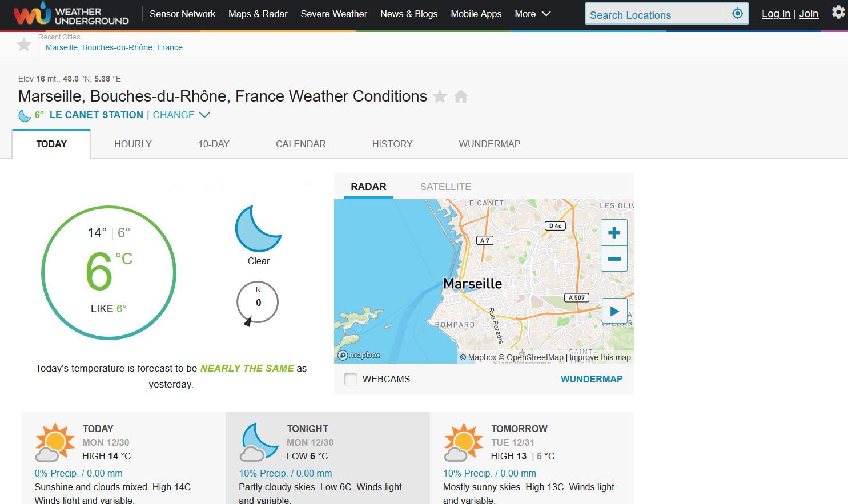848x504 pixels.
Task: Open the settings gear icon
Action: coord(838,12)
